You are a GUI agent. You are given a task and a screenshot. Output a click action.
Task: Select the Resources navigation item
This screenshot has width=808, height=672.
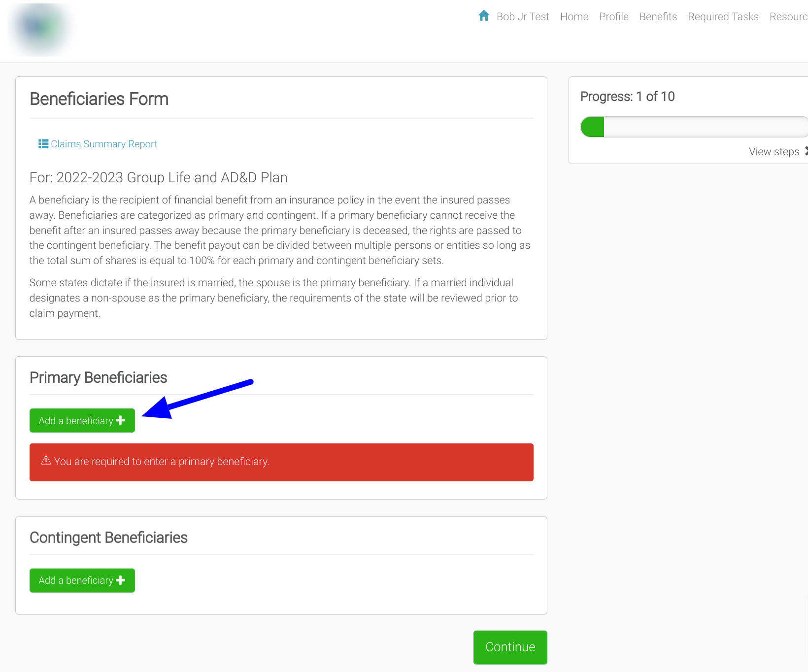point(788,17)
